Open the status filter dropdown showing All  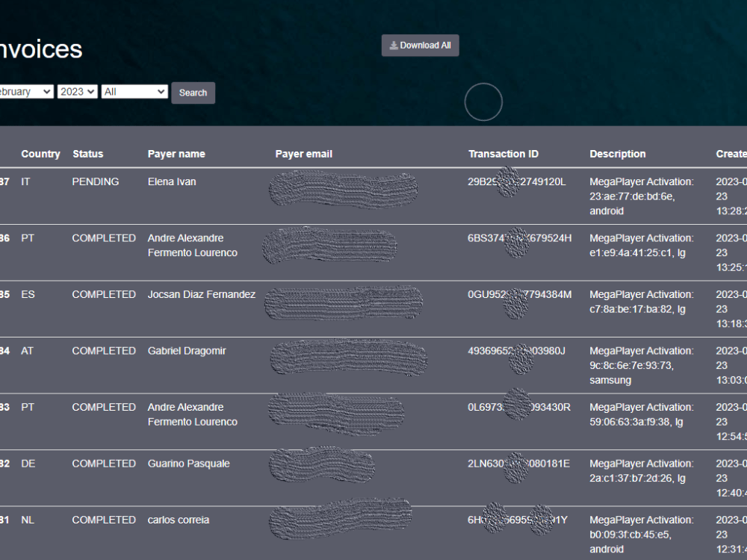pyautogui.click(x=134, y=91)
